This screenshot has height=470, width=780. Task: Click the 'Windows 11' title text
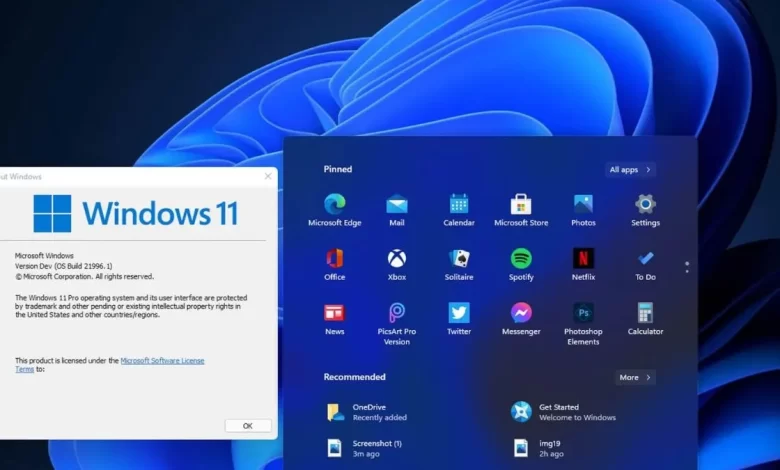[x=160, y=213]
